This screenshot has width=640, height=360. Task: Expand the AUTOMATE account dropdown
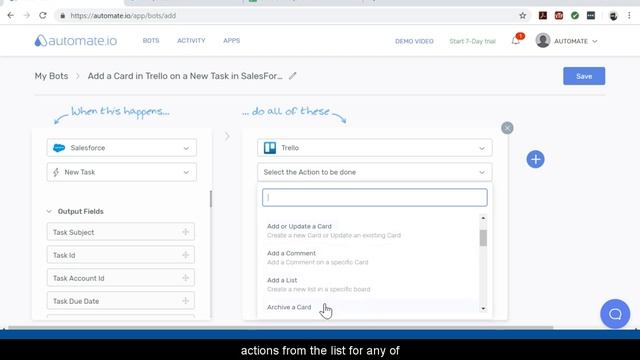tap(576, 41)
